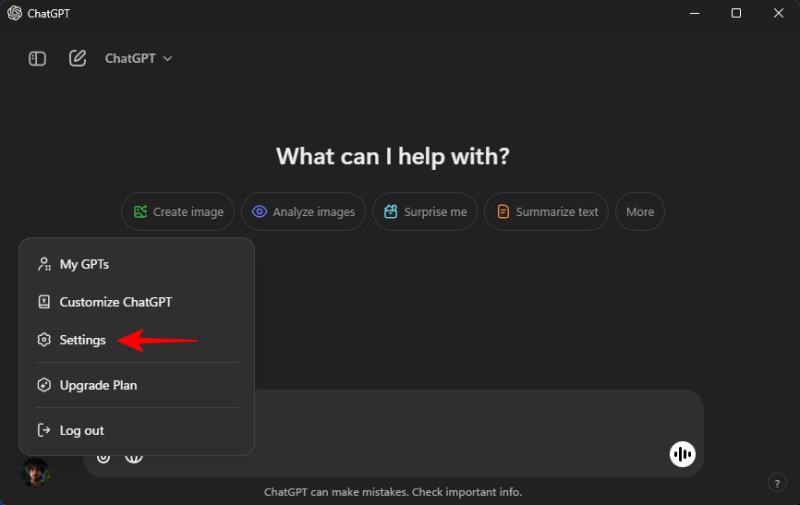Choose the Create image suggestion
The height and width of the screenshot is (505, 800).
coord(178,212)
